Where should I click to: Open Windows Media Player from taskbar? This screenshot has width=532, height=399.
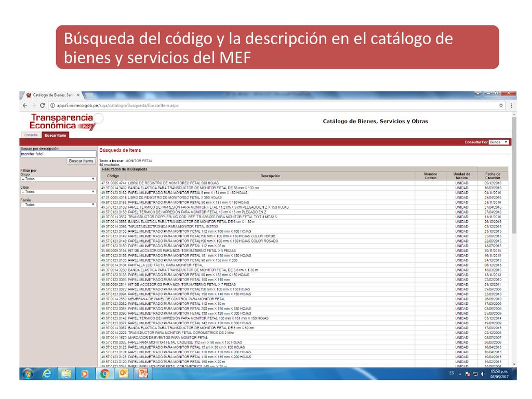point(85,374)
